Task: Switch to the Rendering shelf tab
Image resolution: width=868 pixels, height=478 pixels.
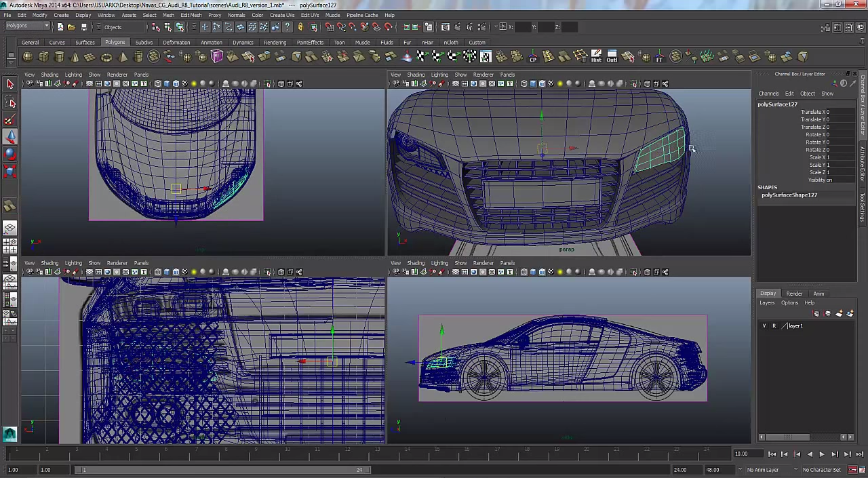Action: pyautogui.click(x=275, y=43)
